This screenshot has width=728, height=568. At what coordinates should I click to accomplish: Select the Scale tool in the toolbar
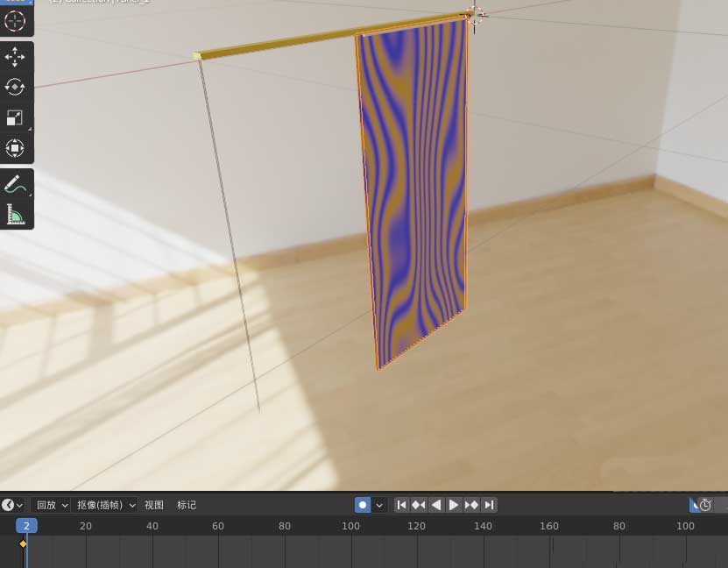[x=14, y=117]
